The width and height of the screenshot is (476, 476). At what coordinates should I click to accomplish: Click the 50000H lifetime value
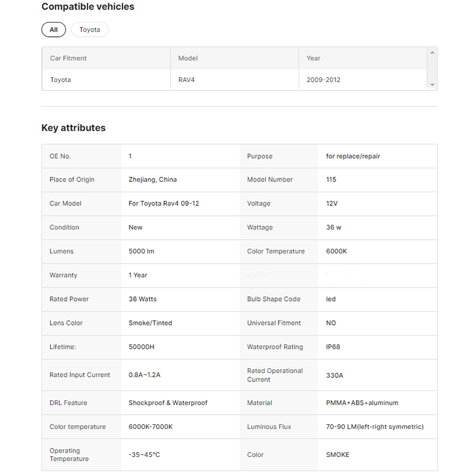142,347
